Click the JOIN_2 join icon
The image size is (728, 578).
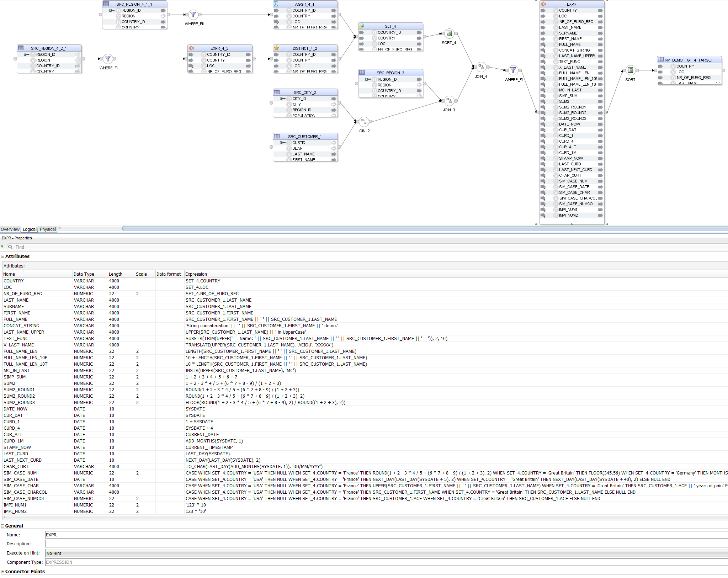coord(363,122)
